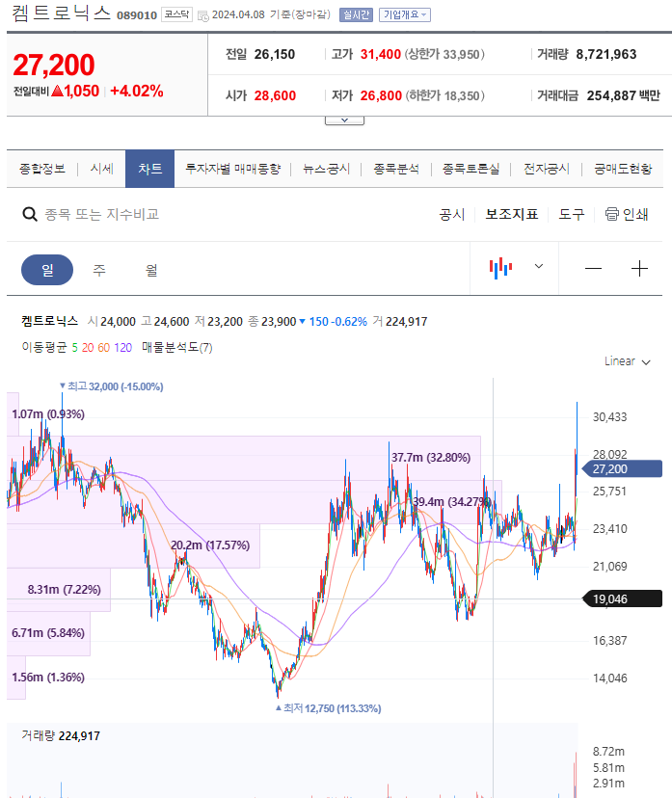Zoom out chart with minus button
The height and width of the screenshot is (798, 672).
point(593,268)
